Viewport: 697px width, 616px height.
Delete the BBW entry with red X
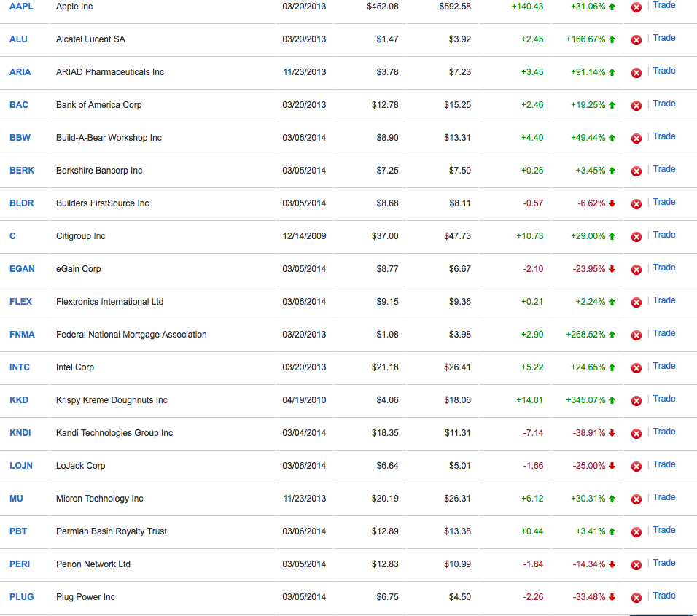[x=636, y=139]
